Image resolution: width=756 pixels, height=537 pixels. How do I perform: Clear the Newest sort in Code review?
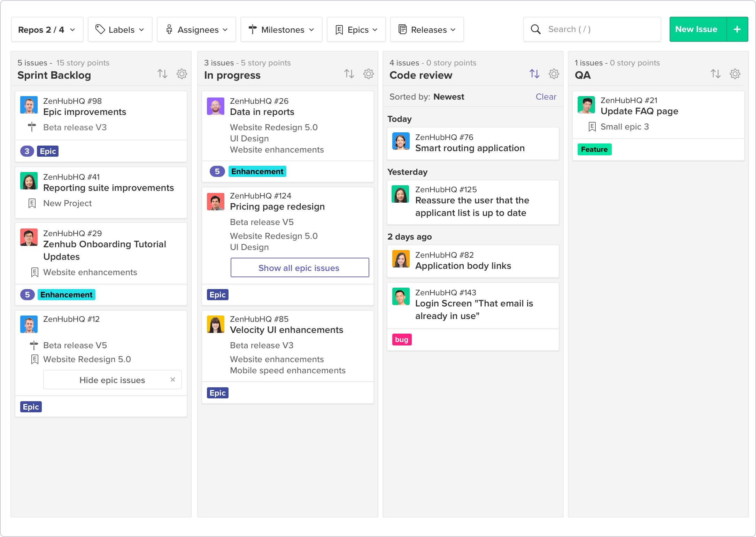coord(546,96)
